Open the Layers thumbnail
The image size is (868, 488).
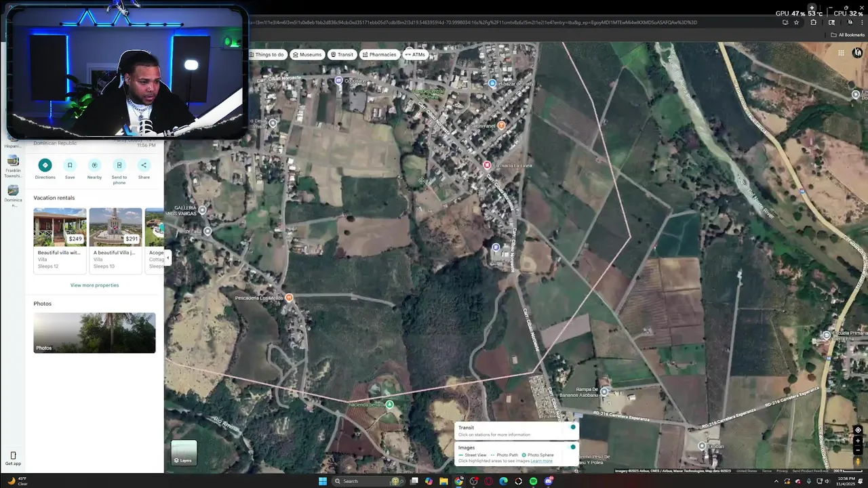tap(184, 453)
